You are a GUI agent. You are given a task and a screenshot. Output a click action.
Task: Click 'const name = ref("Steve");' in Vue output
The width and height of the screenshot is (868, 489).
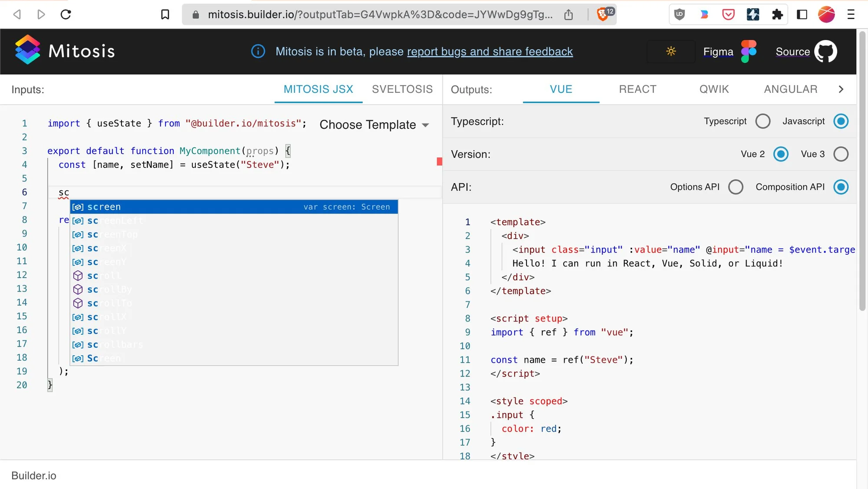[x=562, y=360]
